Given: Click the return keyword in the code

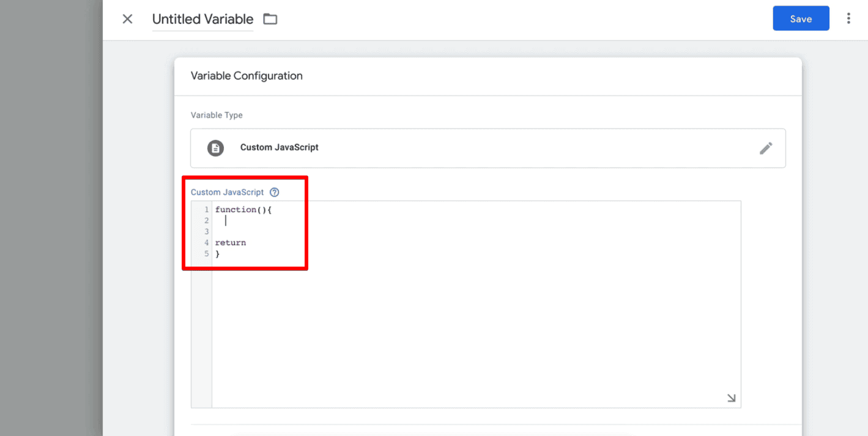Looking at the screenshot, I should (x=230, y=242).
